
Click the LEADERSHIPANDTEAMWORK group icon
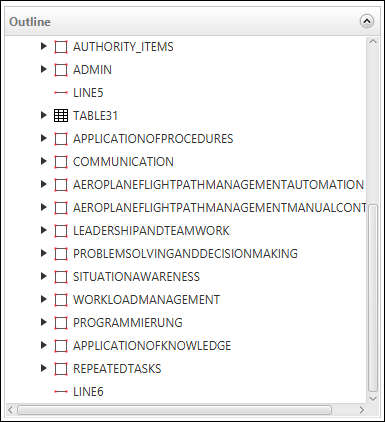click(61, 231)
